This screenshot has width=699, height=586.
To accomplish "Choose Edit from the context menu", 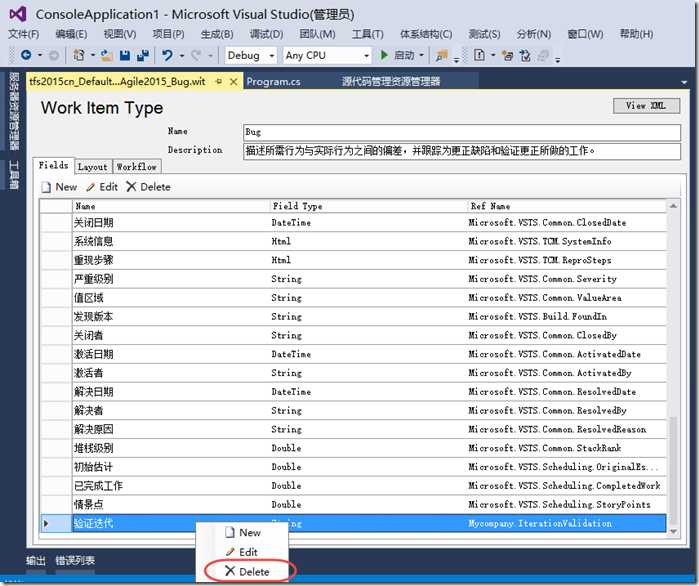I will click(x=243, y=552).
